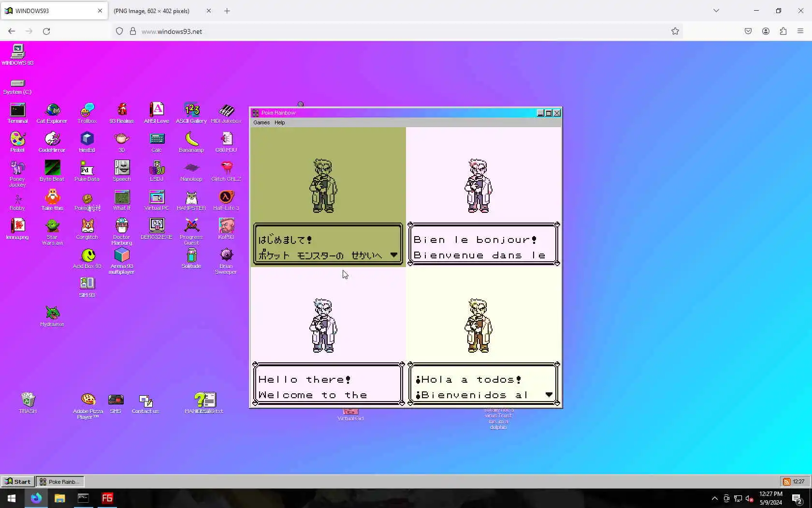The image size is (812, 508).
Task: Open the Nanoloop icon
Action: coord(191,172)
